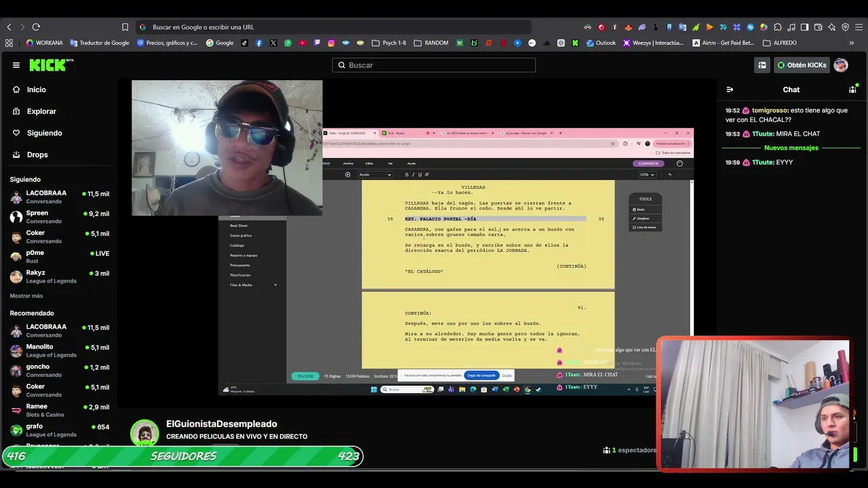Open the X bookmark icon
Image resolution: width=868 pixels, height=488 pixels.
(273, 43)
